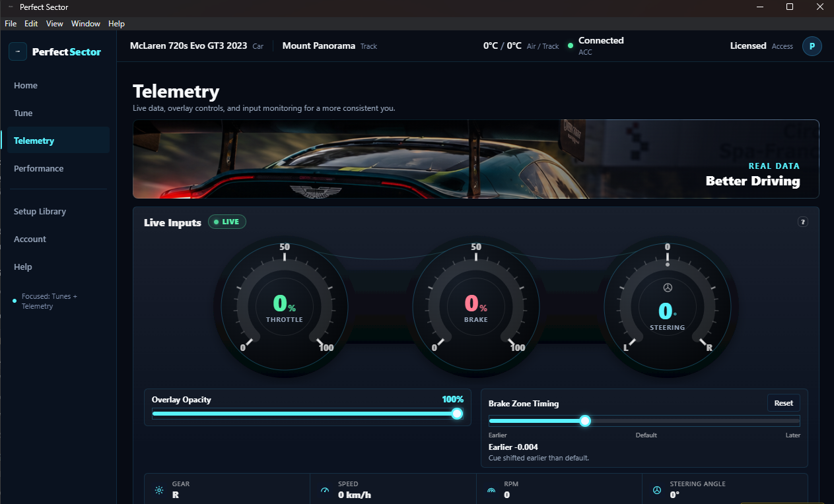The image size is (834, 504).
Task: Open Setup Library in the sidebar
Action: pyautogui.click(x=59, y=212)
